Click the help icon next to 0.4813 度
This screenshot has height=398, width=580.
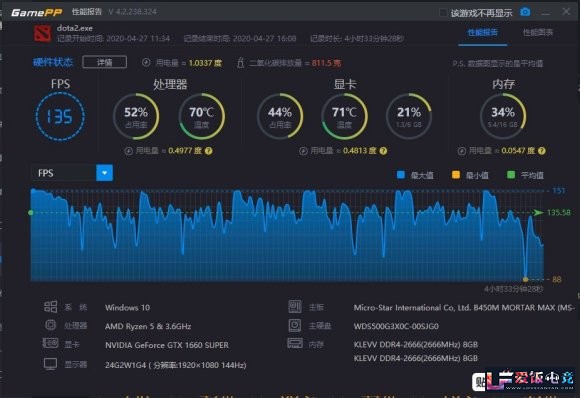click(383, 151)
